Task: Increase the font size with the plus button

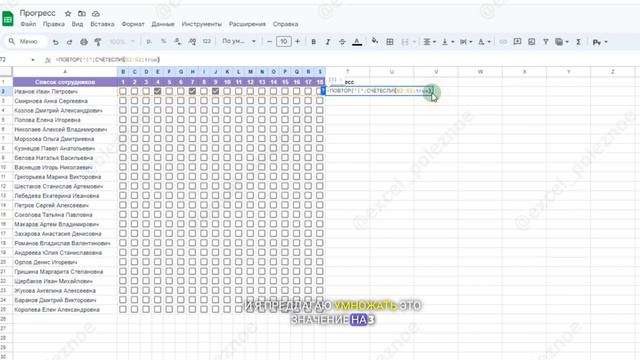Action: click(298, 42)
